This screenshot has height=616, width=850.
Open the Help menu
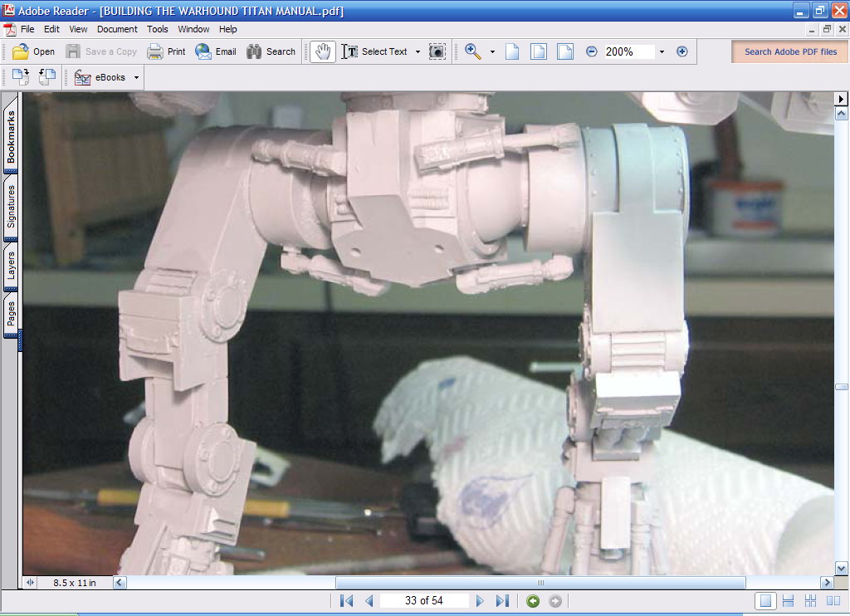tap(227, 29)
